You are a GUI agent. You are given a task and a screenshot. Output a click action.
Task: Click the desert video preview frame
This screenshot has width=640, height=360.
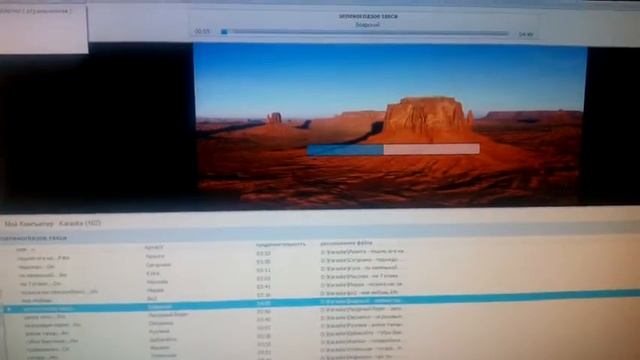(390, 124)
